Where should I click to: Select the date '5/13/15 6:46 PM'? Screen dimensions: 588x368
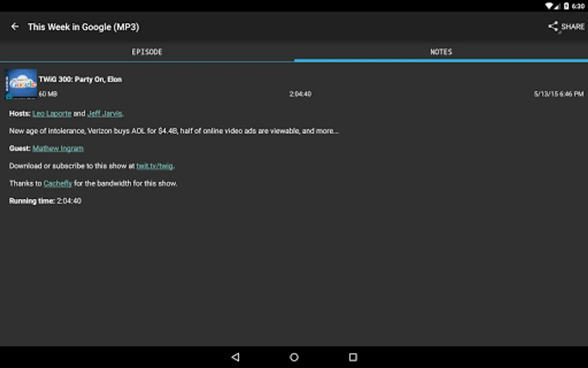pos(559,94)
